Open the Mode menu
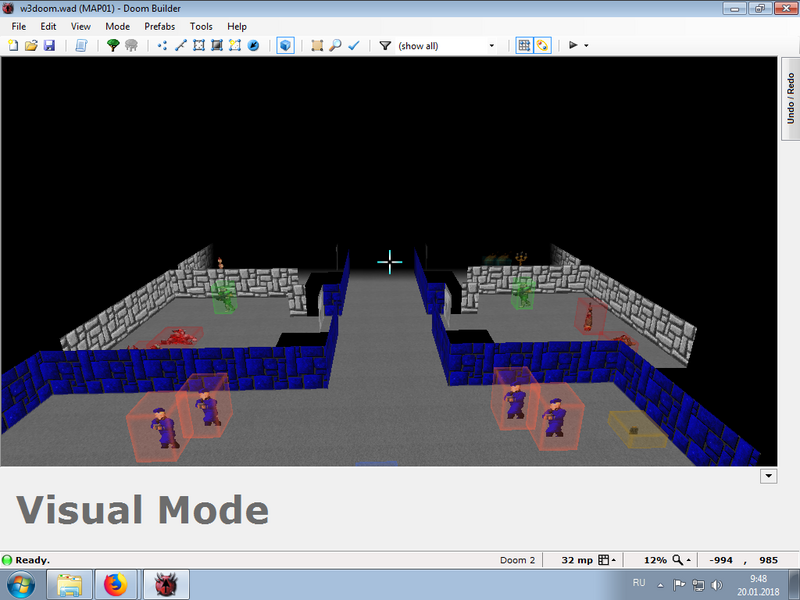Viewport: 800px width, 600px height. [117, 26]
